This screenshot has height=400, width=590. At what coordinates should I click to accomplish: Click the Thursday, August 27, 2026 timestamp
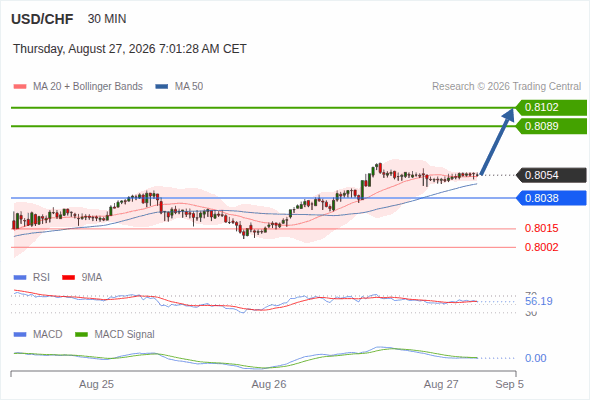[130, 49]
